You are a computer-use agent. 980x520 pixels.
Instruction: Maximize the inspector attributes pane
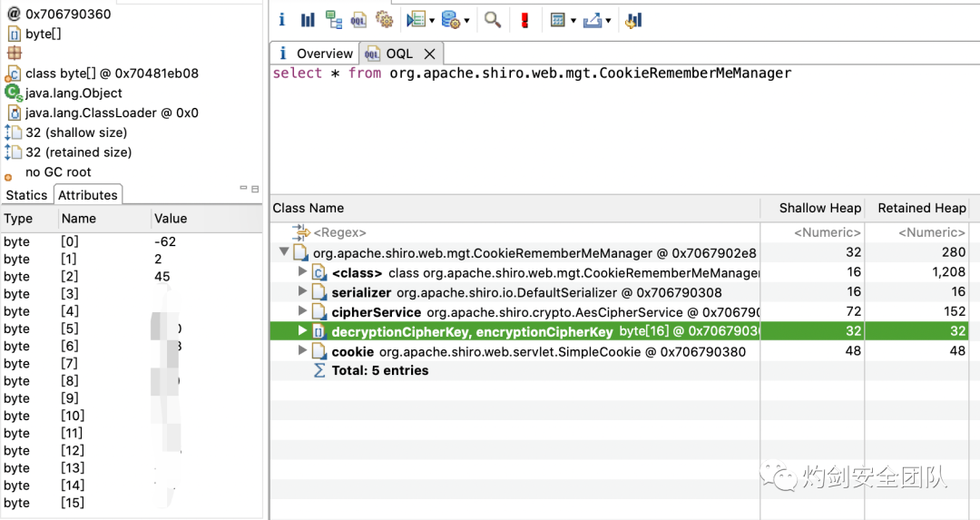pyautogui.click(x=255, y=189)
